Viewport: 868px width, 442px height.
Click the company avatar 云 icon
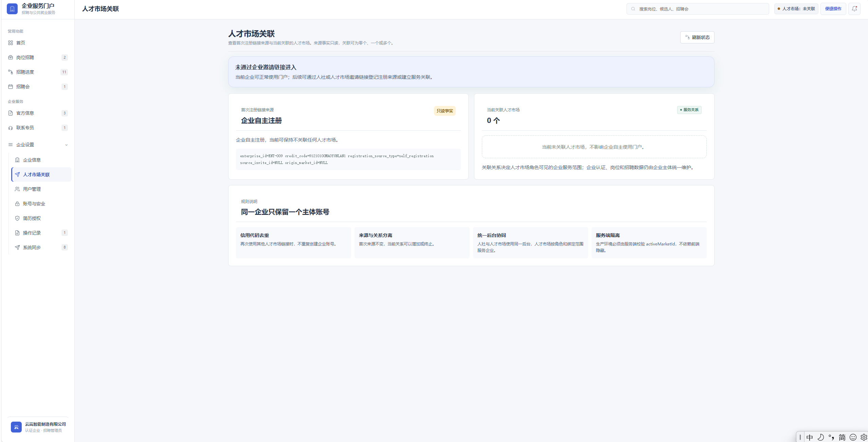point(16,427)
